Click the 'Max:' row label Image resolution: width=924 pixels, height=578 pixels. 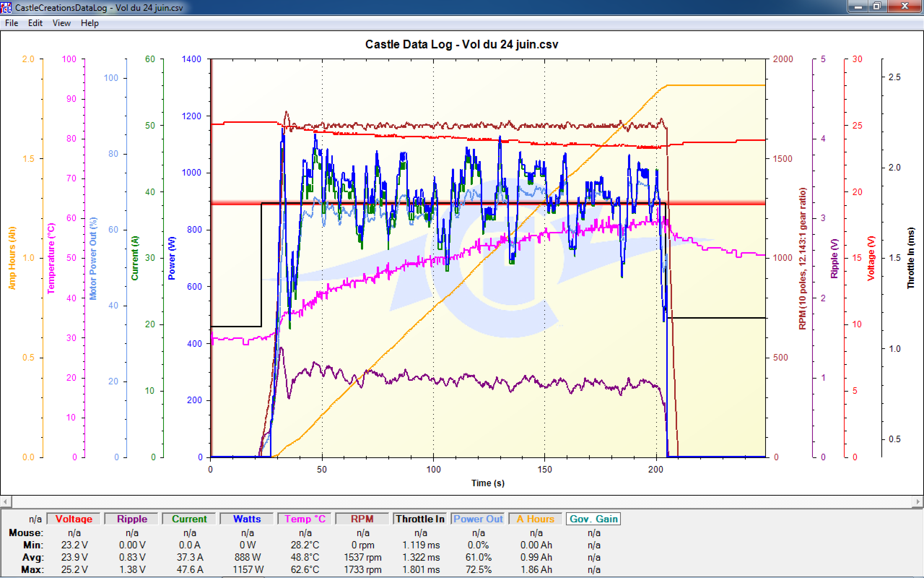coord(32,569)
